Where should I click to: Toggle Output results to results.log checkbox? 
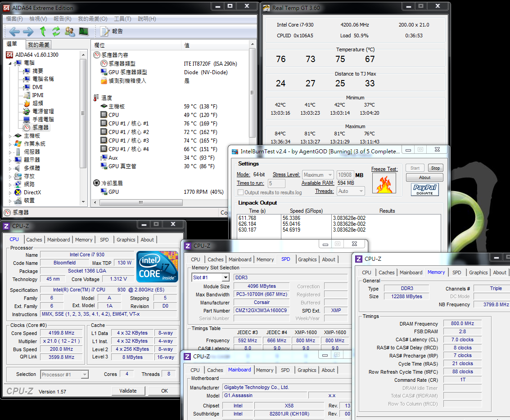pyautogui.click(x=240, y=192)
